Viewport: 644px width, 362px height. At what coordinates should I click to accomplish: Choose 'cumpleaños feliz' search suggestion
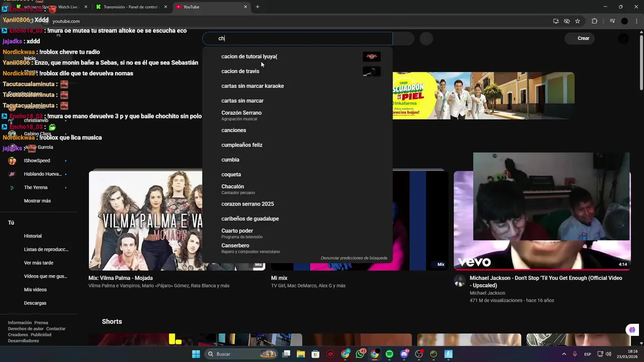pos(297,145)
